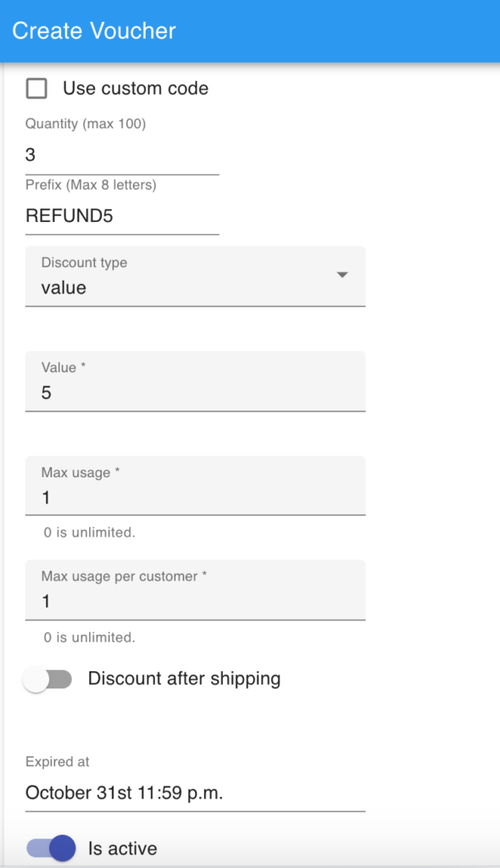500x868 pixels.
Task: Click the Create Voucher header
Action: click(93, 31)
